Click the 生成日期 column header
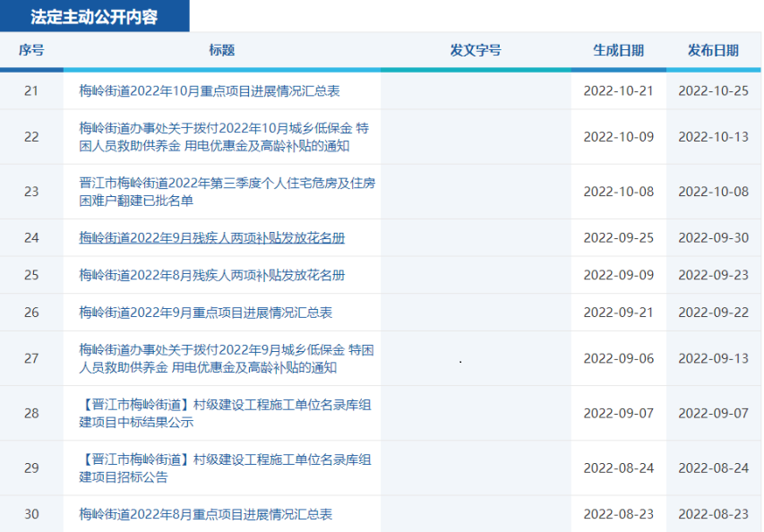The width and height of the screenshot is (764, 532). pos(618,51)
